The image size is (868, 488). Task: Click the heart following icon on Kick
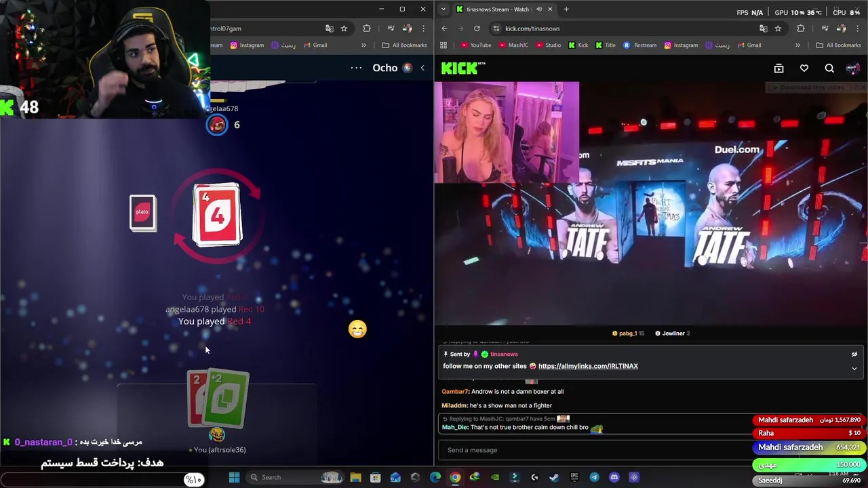tap(804, 68)
